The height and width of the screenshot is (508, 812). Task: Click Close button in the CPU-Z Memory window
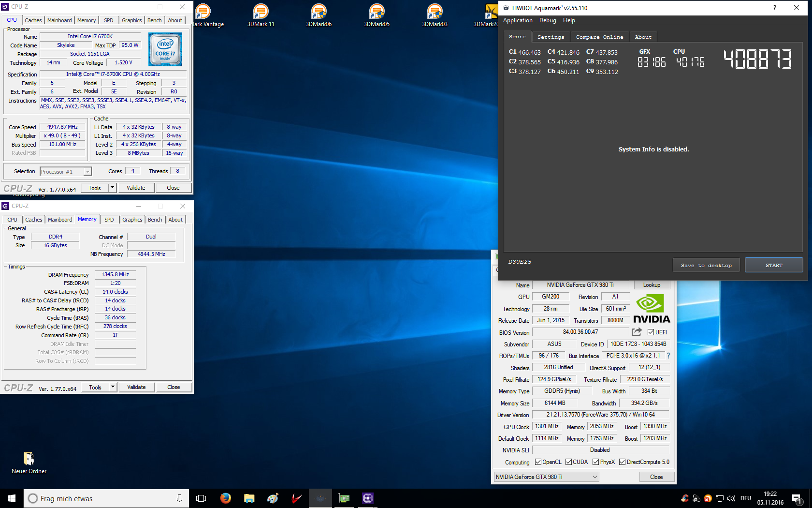[x=174, y=387]
